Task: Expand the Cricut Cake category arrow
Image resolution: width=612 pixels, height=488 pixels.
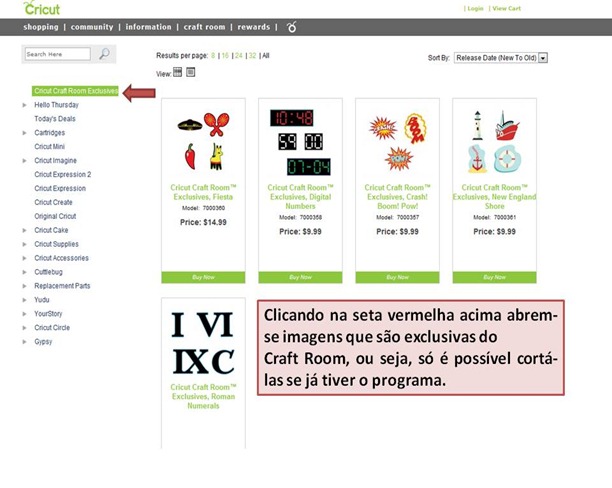Action: tap(24, 230)
